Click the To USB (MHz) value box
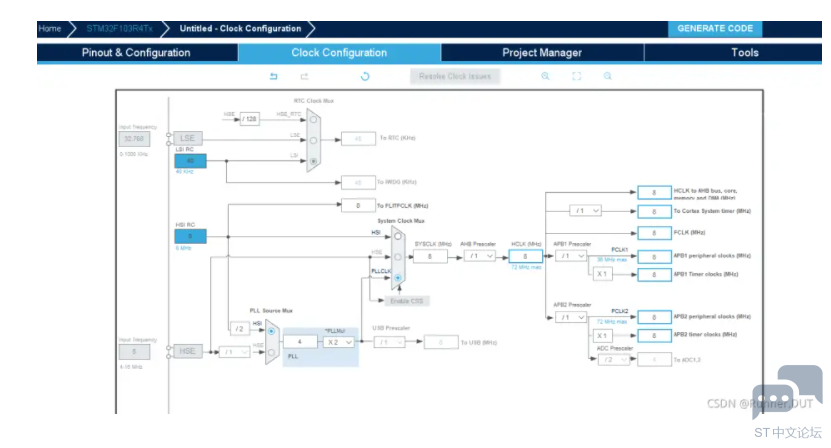Image resolution: width=831 pixels, height=448 pixels. coord(441,342)
